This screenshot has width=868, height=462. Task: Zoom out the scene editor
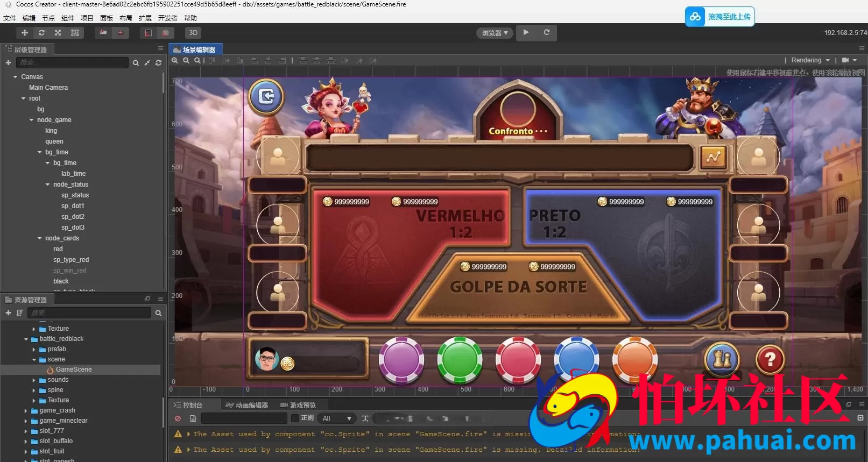pyautogui.click(x=186, y=60)
